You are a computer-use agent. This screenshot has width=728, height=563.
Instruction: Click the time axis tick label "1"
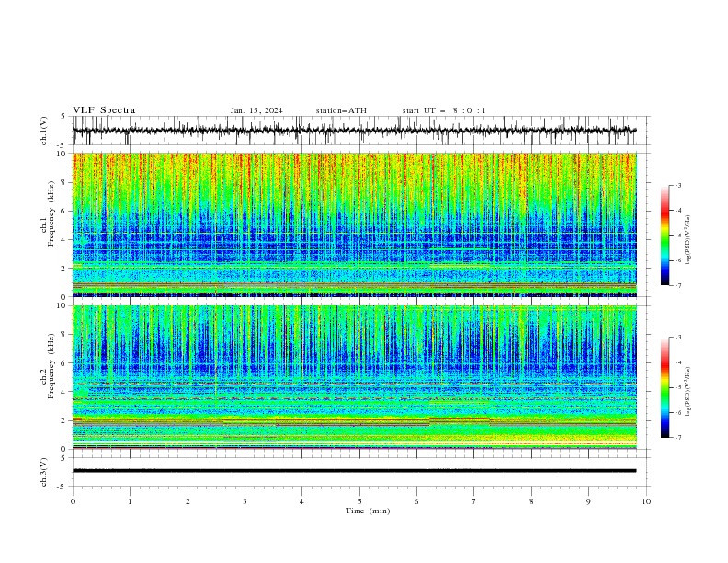pos(130,501)
